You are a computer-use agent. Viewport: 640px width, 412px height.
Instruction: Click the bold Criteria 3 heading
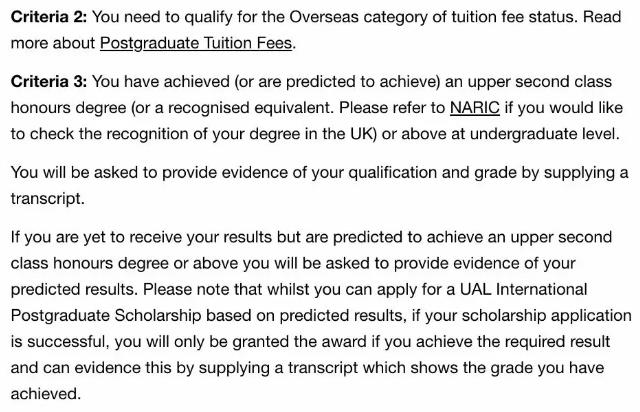tap(49, 82)
